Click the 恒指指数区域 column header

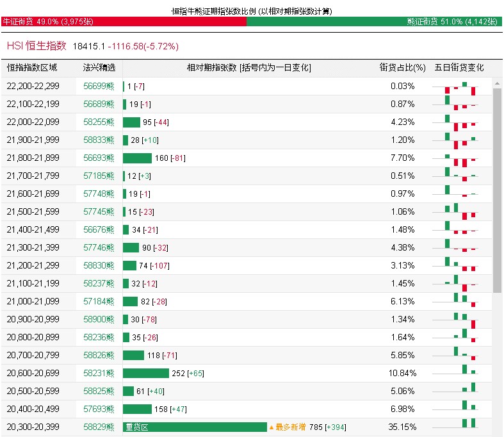coord(32,68)
